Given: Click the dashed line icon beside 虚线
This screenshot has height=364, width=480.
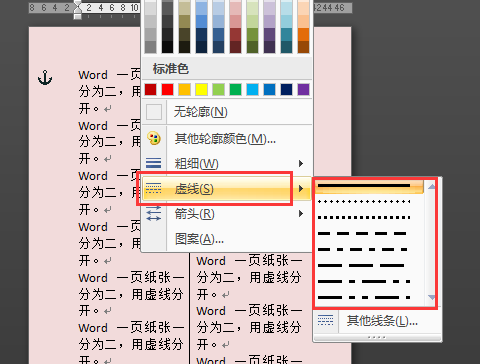Looking at the screenshot, I should click(154, 188).
